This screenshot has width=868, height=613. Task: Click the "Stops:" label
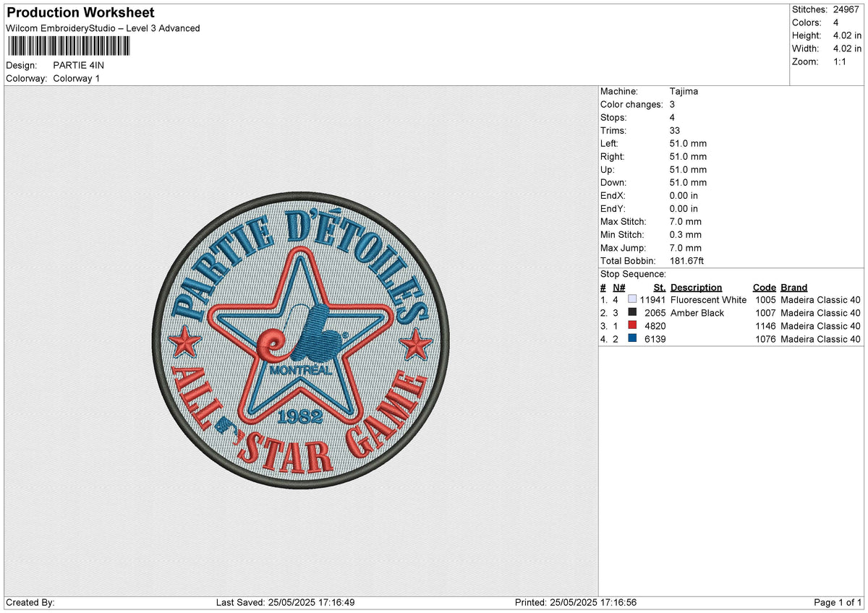click(x=613, y=118)
